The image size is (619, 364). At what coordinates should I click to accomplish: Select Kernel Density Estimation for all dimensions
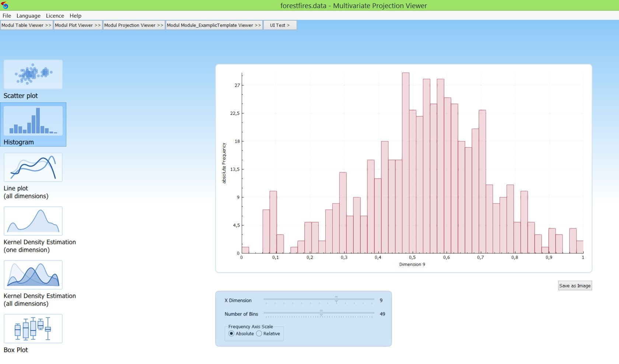(33, 275)
